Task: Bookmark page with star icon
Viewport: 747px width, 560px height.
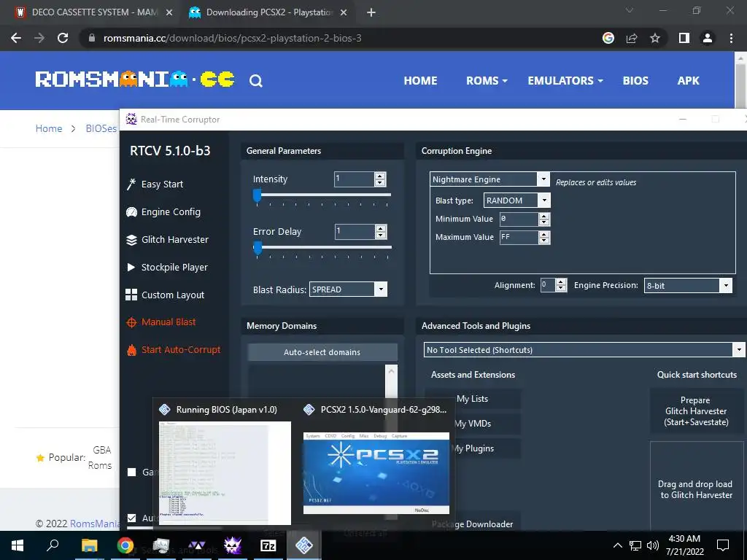Action: click(x=655, y=38)
